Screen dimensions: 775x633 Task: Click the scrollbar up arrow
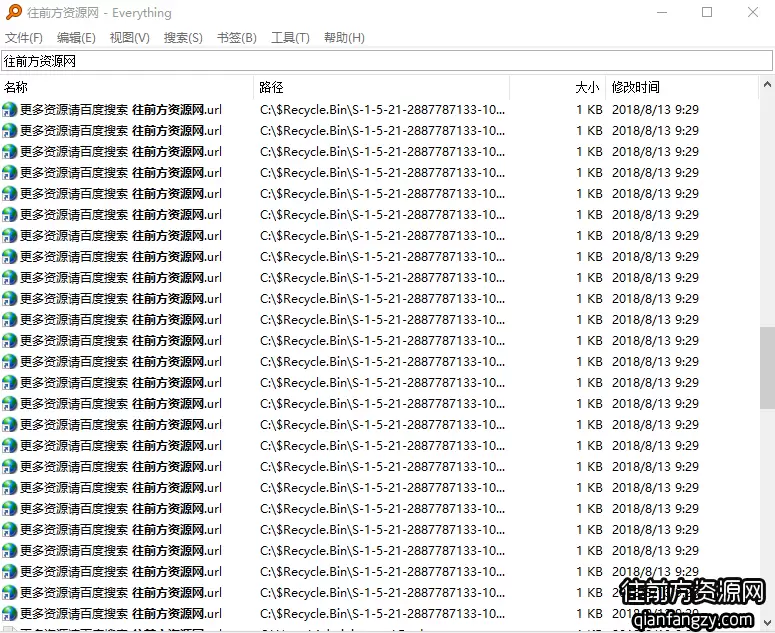tap(767, 84)
